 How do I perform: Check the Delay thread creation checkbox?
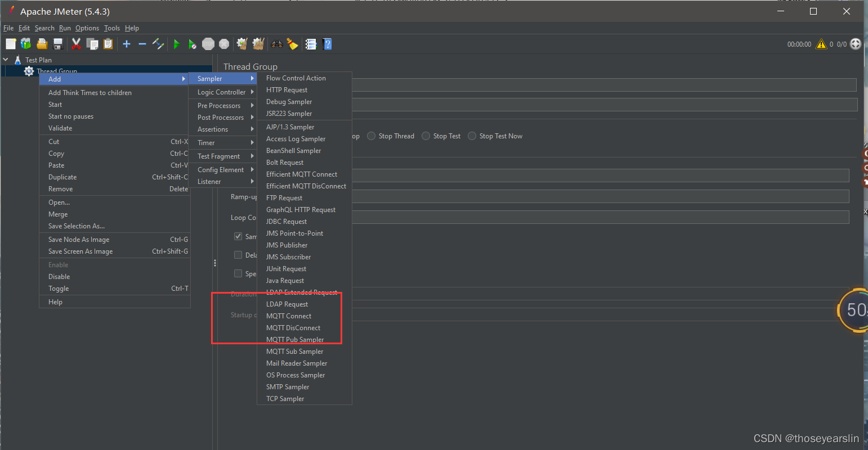click(238, 255)
